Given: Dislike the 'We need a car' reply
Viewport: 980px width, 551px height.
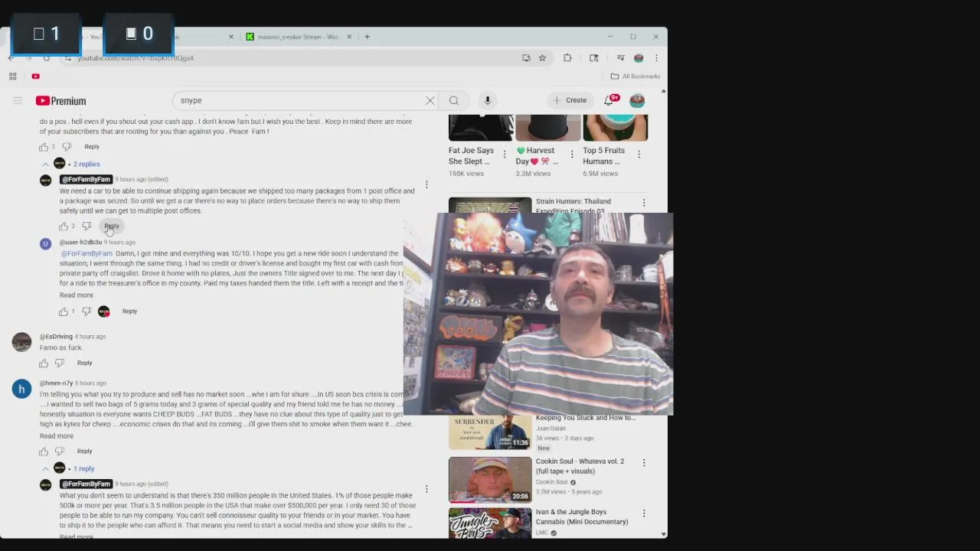Looking at the screenshot, I should pos(87,227).
